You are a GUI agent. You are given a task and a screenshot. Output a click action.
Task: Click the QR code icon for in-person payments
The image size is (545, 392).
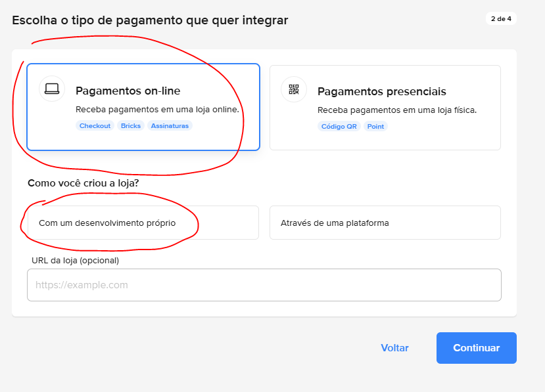click(294, 89)
